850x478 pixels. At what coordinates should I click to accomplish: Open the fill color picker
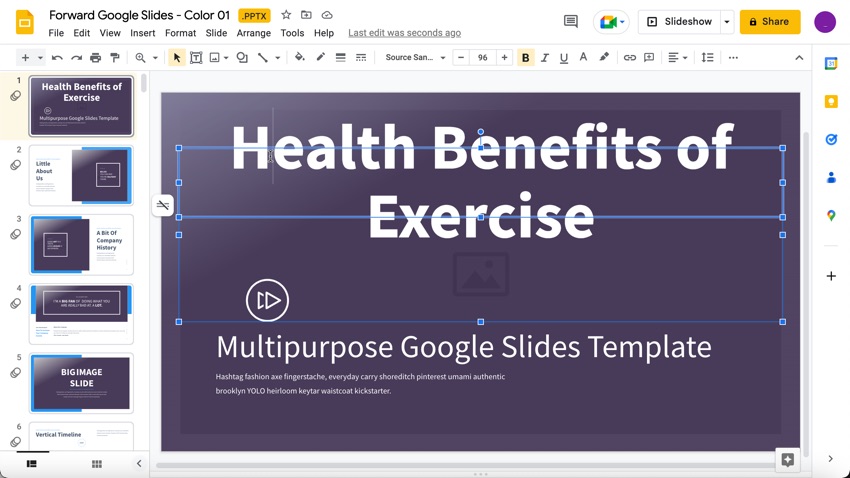click(x=299, y=57)
